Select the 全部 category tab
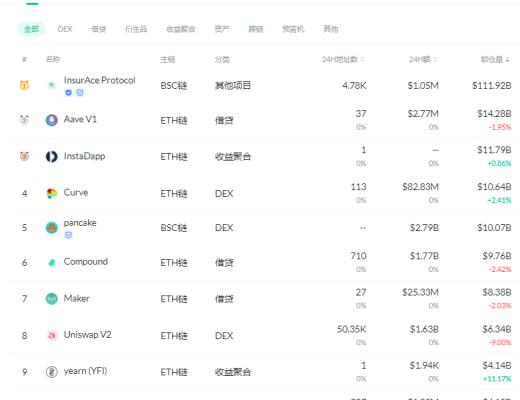 tap(31, 29)
